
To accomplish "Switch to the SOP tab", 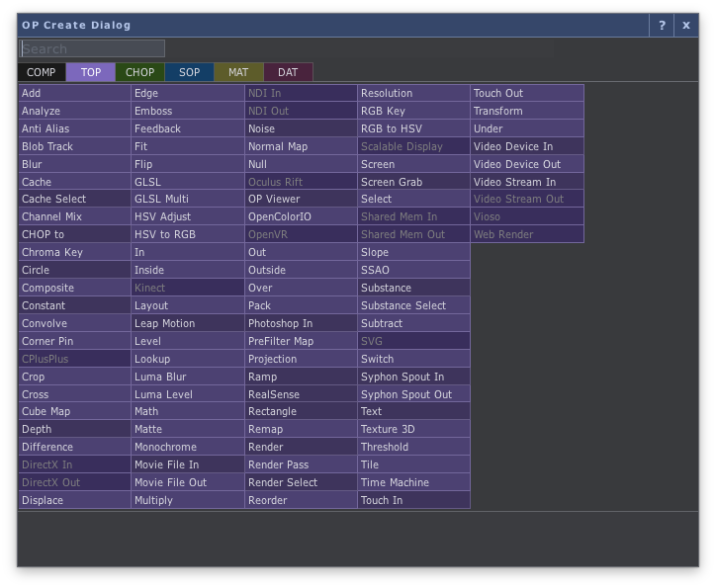I will click(189, 72).
